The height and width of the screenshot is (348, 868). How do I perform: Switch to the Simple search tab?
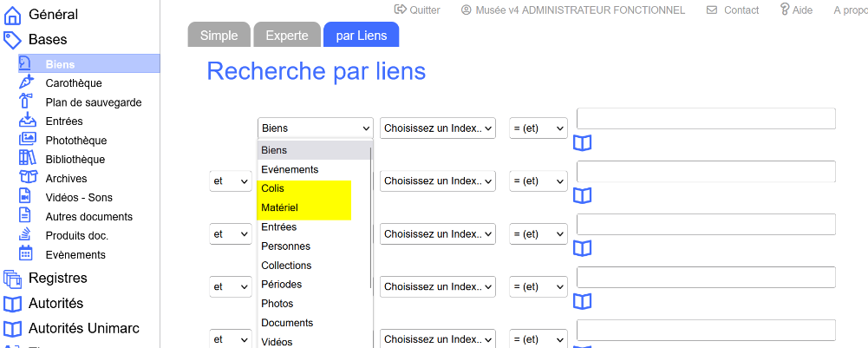click(x=219, y=35)
